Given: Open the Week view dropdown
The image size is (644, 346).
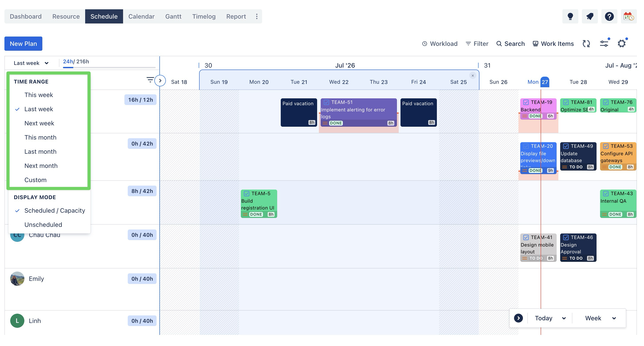Looking at the screenshot, I should [601, 318].
